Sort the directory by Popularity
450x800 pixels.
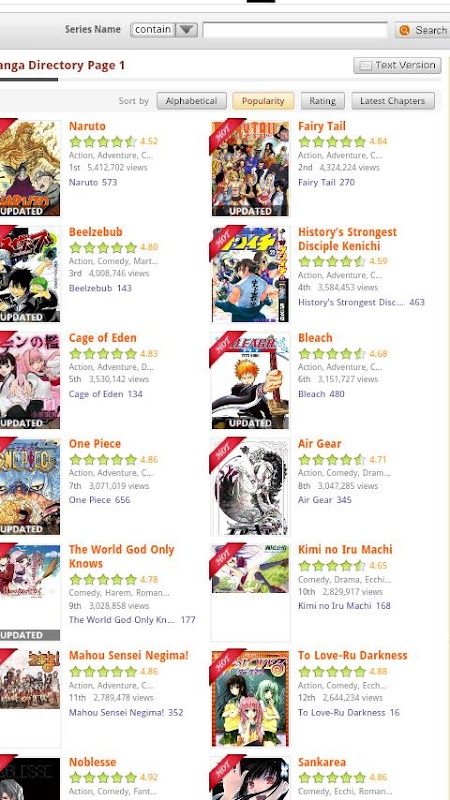click(263, 101)
